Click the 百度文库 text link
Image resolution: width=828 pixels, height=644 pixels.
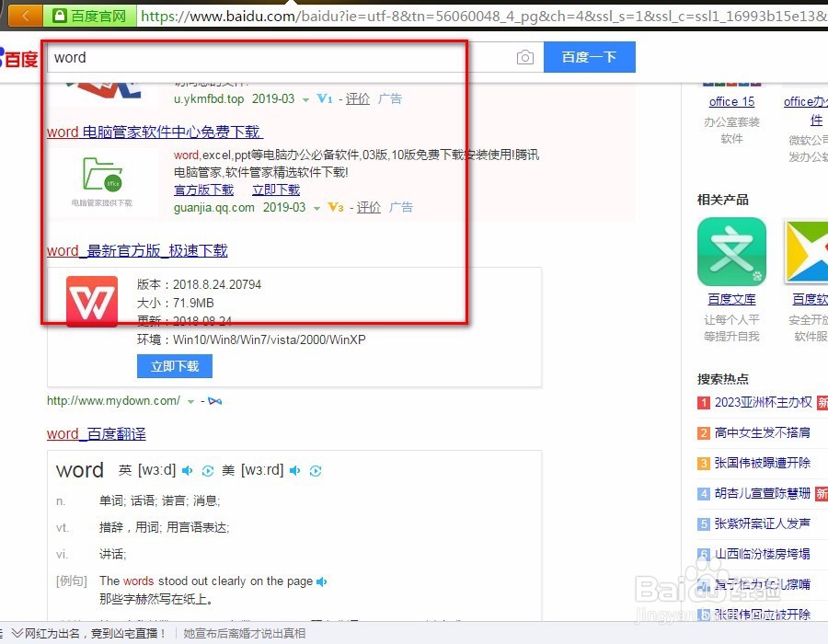pyautogui.click(x=731, y=299)
